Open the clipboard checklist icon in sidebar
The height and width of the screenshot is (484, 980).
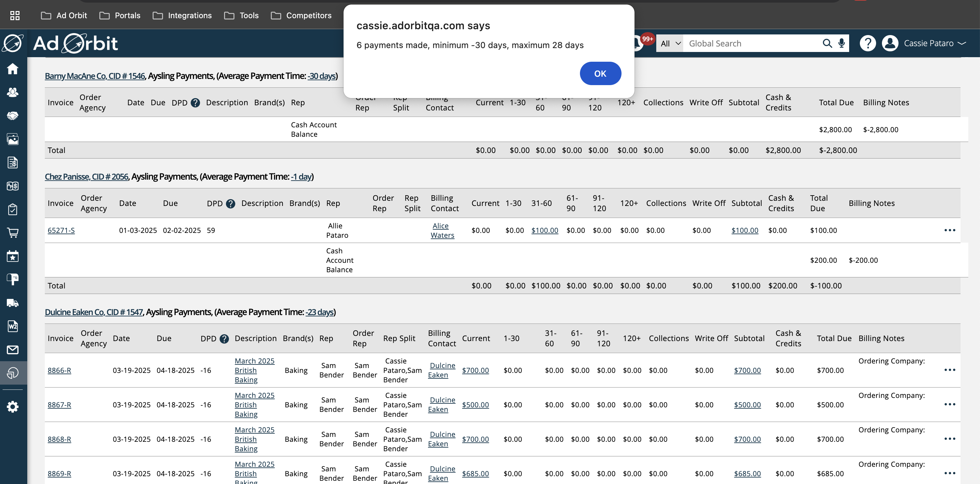[x=13, y=209]
